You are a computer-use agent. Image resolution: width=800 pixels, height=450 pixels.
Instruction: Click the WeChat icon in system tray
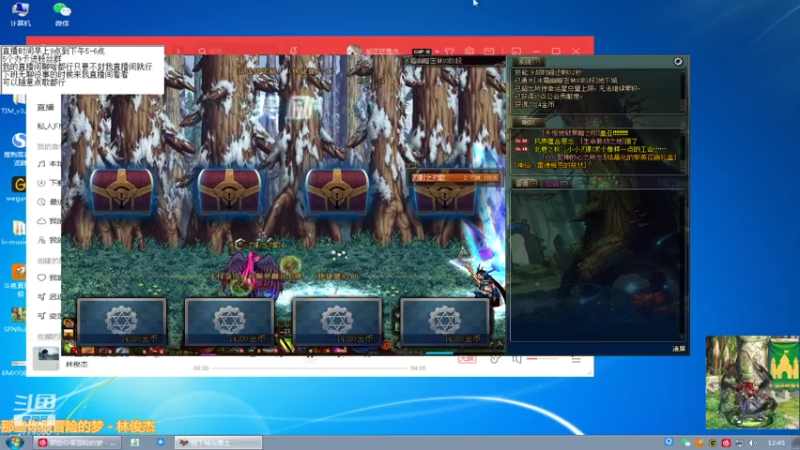(x=686, y=443)
